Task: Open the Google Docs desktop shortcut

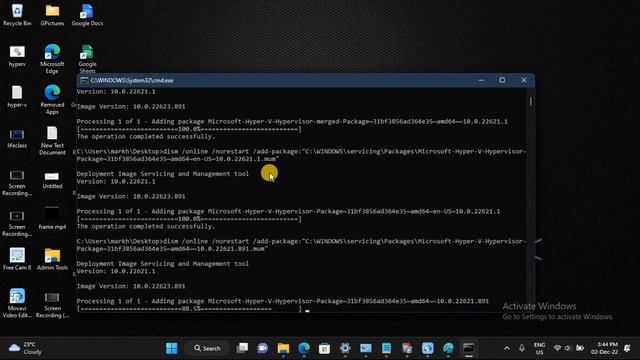Action: (87, 15)
